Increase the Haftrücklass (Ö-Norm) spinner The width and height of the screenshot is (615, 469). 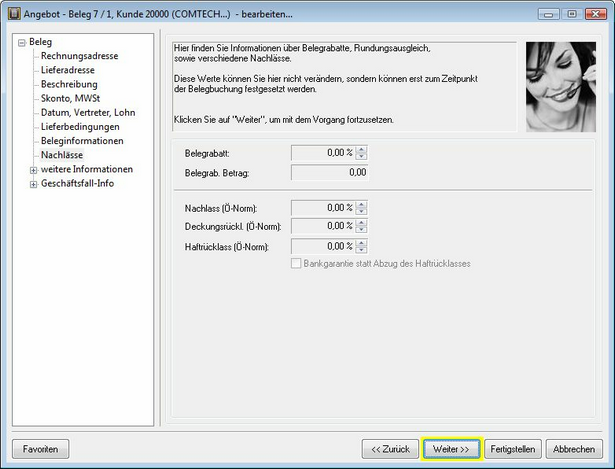coord(361,242)
